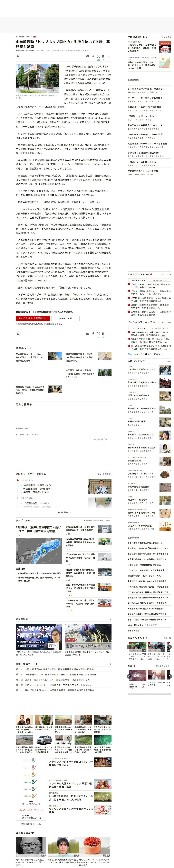The width and height of the screenshot is (174, 868).
Task: Click the 記事 breadcrumb
Action: pyautogui.click(x=35, y=37)
